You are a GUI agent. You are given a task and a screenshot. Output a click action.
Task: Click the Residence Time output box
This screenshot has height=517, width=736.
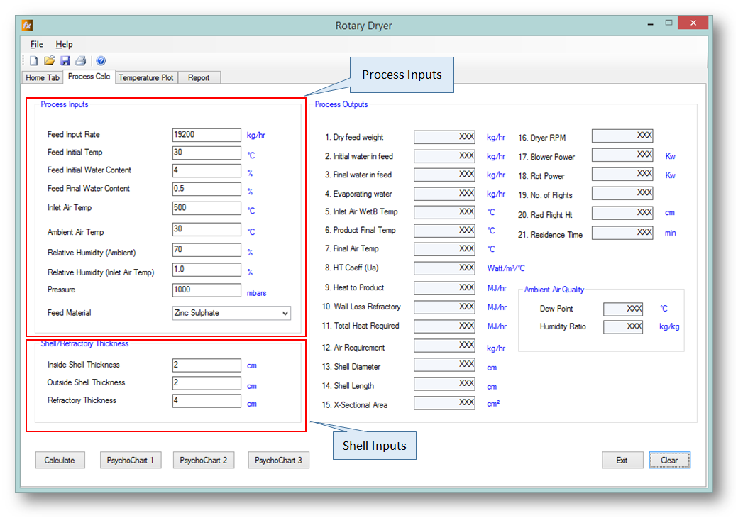coord(622,233)
